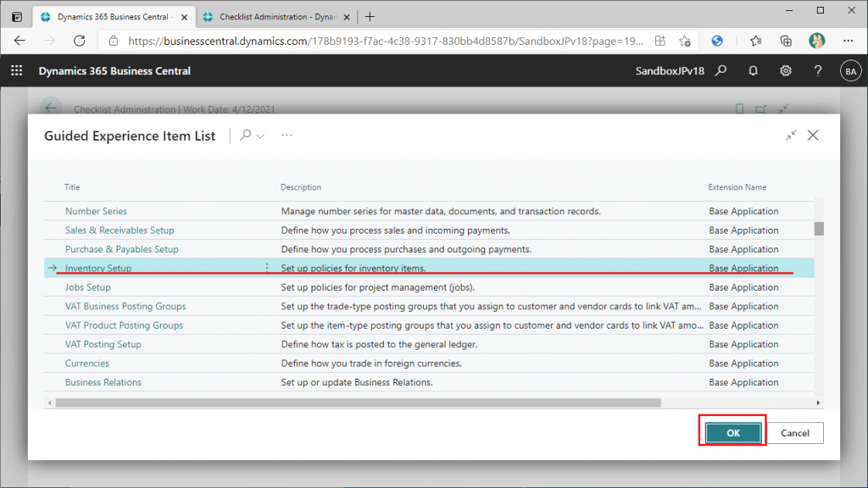Select the Inventory Setup title
868x488 pixels.
coord(98,268)
